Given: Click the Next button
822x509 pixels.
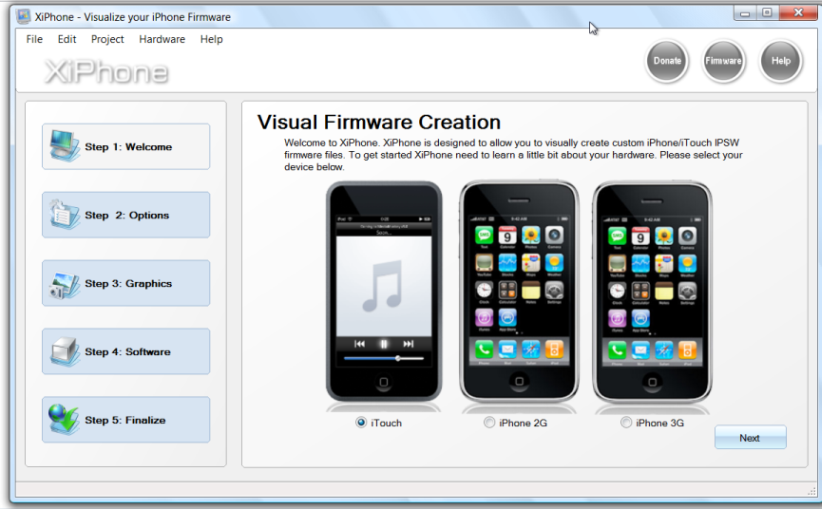Looking at the screenshot, I should pyautogui.click(x=750, y=437).
